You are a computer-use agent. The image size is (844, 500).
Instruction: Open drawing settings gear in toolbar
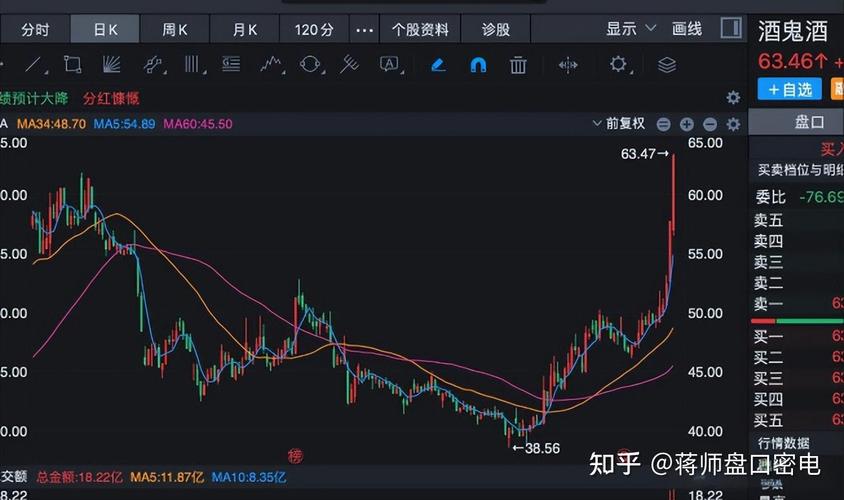click(619, 65)
